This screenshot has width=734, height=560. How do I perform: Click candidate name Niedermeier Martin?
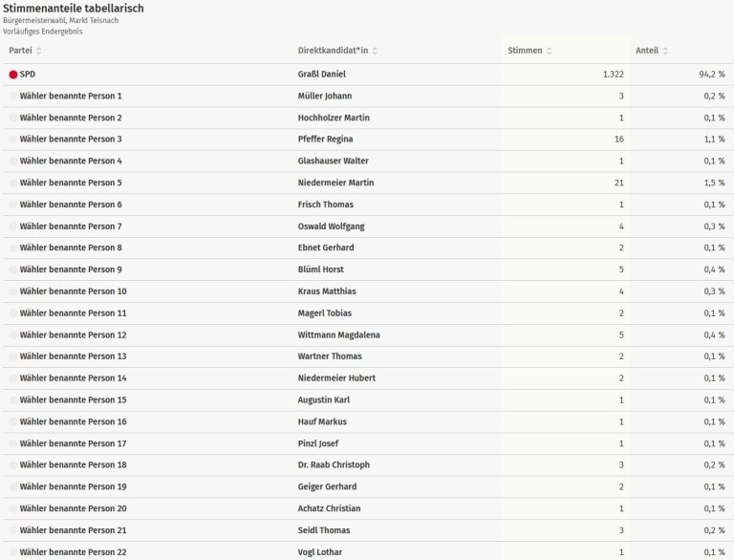pos(335,183)
